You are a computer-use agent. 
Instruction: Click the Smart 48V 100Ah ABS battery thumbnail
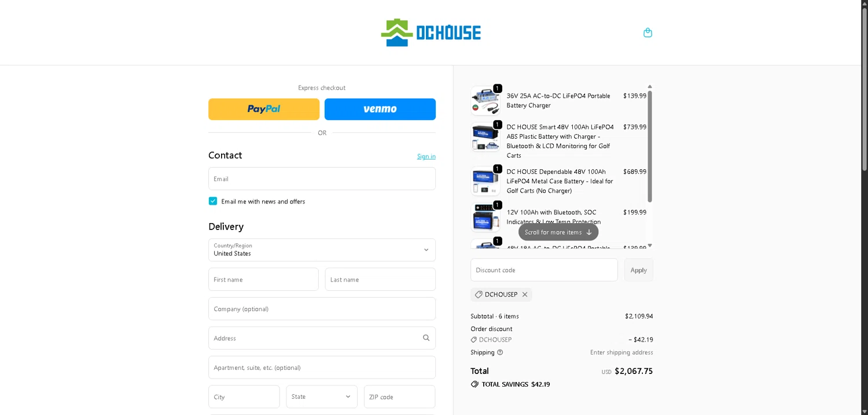coord(486,137)
